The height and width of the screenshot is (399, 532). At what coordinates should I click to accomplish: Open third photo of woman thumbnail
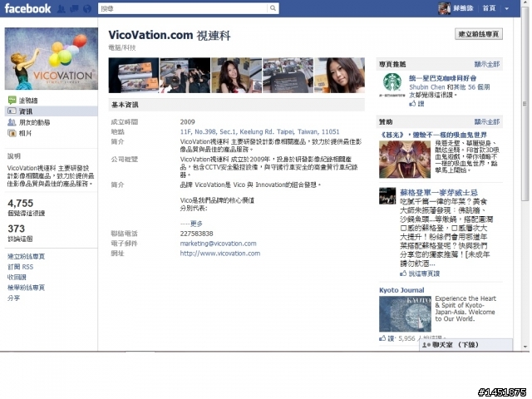(x=236, y=76)
